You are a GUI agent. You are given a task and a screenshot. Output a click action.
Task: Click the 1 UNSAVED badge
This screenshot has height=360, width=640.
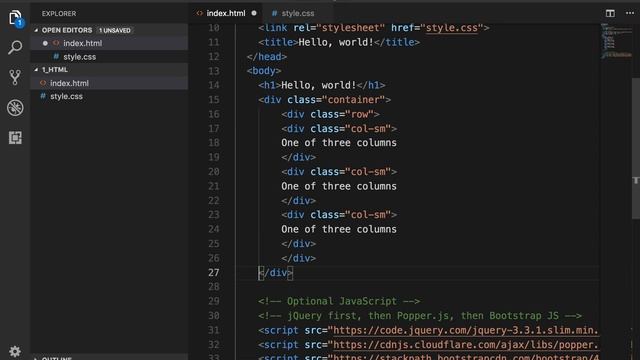pos(115,30)
